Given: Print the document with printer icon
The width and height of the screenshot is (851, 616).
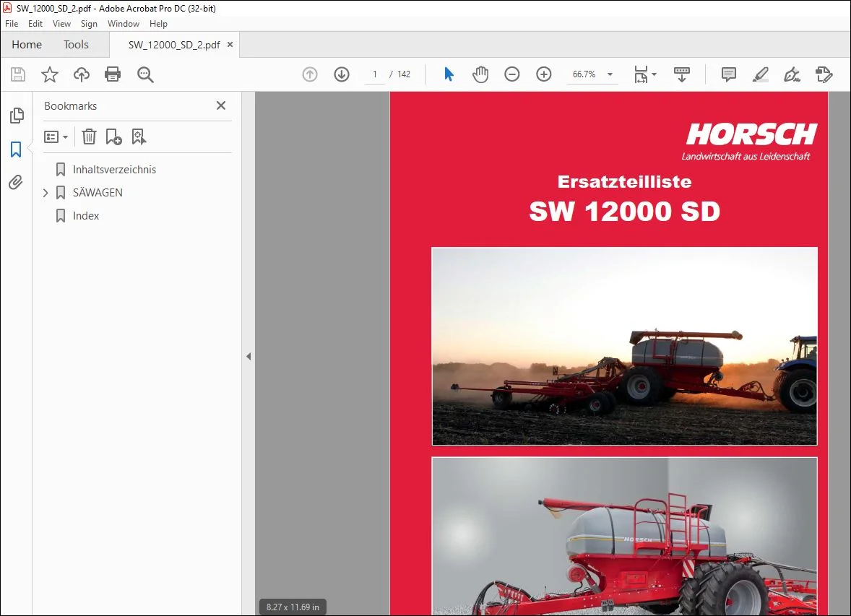Looking at the screenshot, I should click(x=113, y=74).
